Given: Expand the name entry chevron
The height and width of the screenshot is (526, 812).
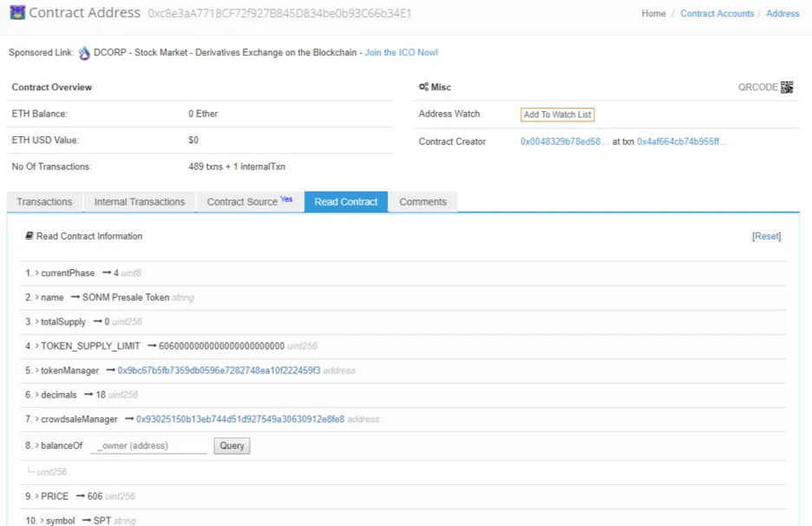Looking at the screenshot, I should coord(37,297).
